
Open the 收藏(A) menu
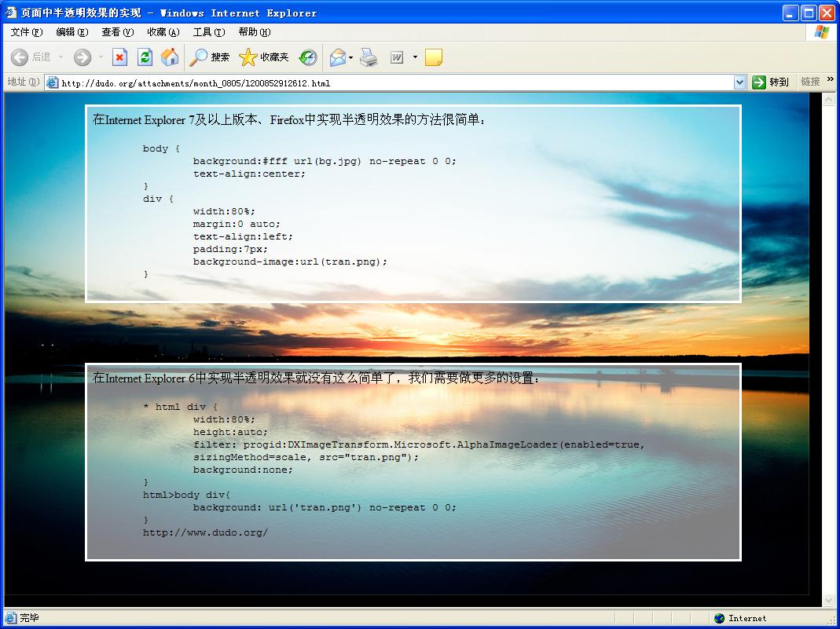pyautogui.click(x=163, y=32)
